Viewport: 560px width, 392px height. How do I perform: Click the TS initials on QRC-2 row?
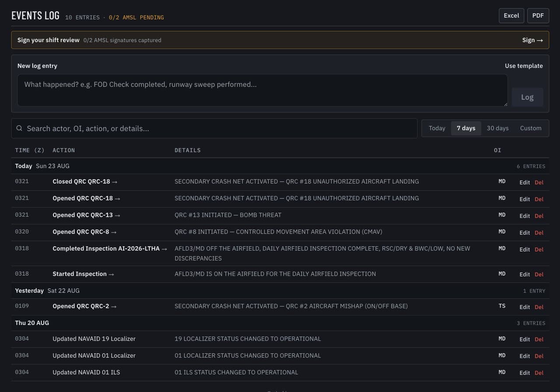pos(502,306)
